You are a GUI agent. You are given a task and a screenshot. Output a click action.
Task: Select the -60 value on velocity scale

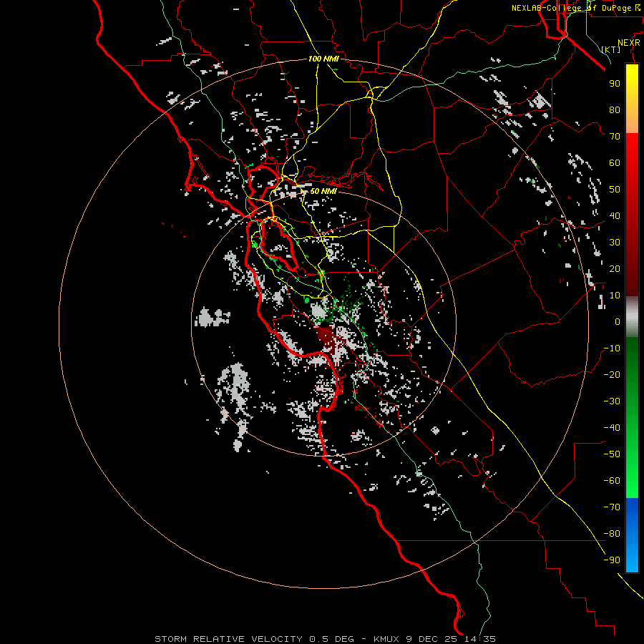612,481
